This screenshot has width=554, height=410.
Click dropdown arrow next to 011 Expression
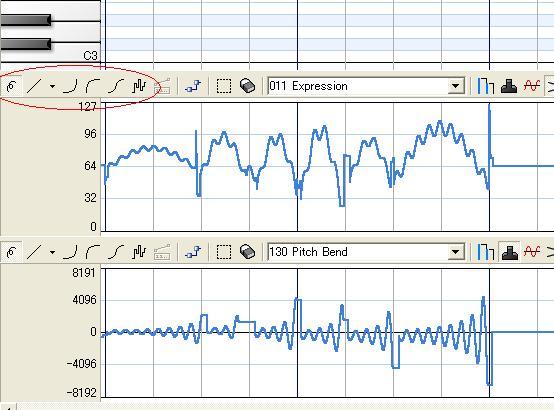456,86
